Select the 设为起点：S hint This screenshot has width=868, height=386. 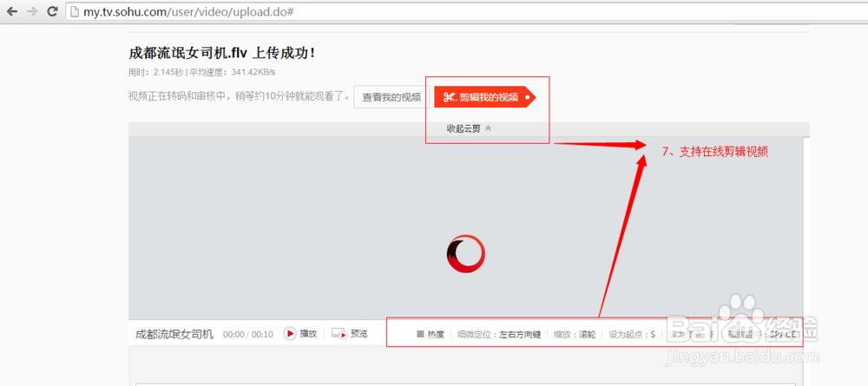632,335
